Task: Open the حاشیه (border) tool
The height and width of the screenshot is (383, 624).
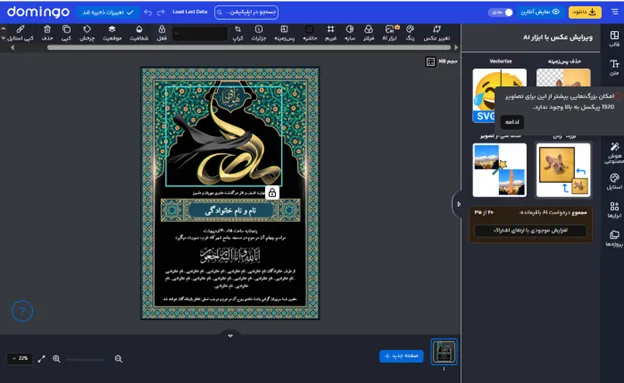Action: coord(310,33)
